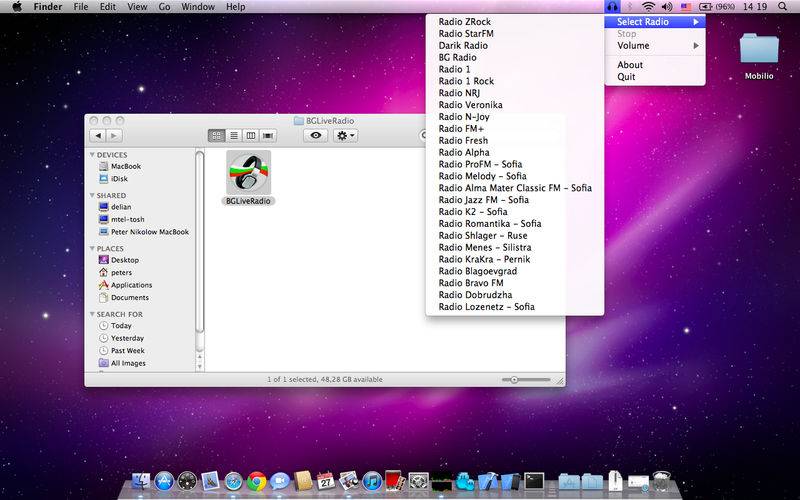This screenshot has width=800, height=500.
Task: Switch Finder to Cover Flow view
Action: pos(268,135)
